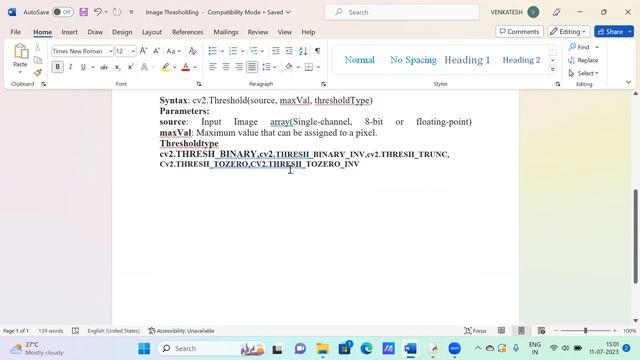Toggle Underline formatting
The height and width of the screenshot is (360, 640).
tap(83, 67)
